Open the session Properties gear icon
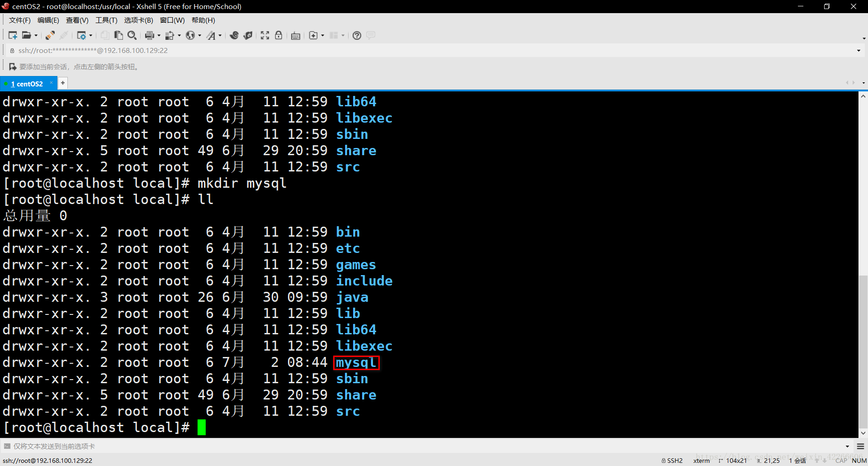868x466 pixels. pos(81,35)
